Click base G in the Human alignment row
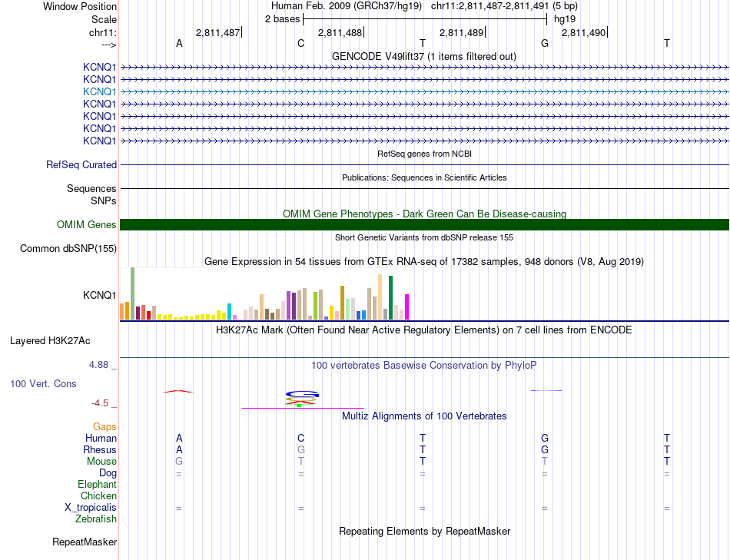Viewport: 730px width, 560px height. click(545, 439)
